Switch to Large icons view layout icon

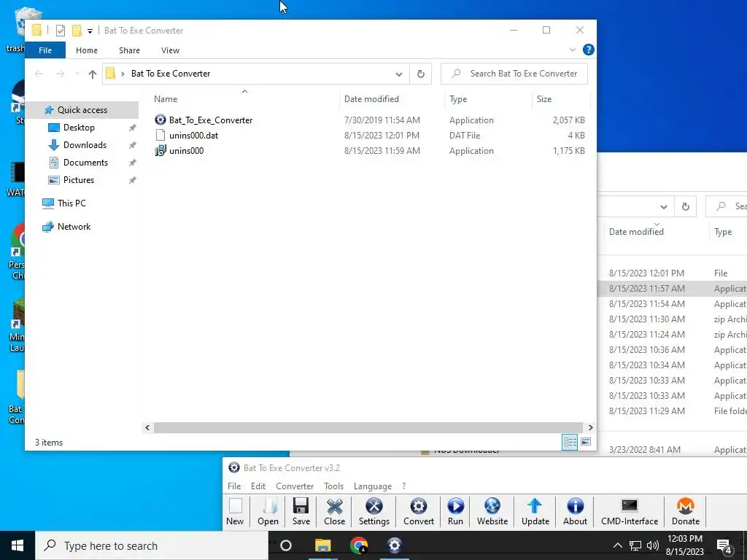(x=586, y=442)
